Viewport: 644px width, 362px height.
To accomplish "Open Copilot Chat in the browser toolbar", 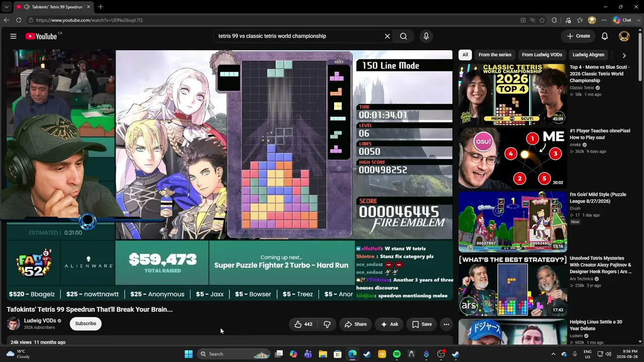I will 622,20.
